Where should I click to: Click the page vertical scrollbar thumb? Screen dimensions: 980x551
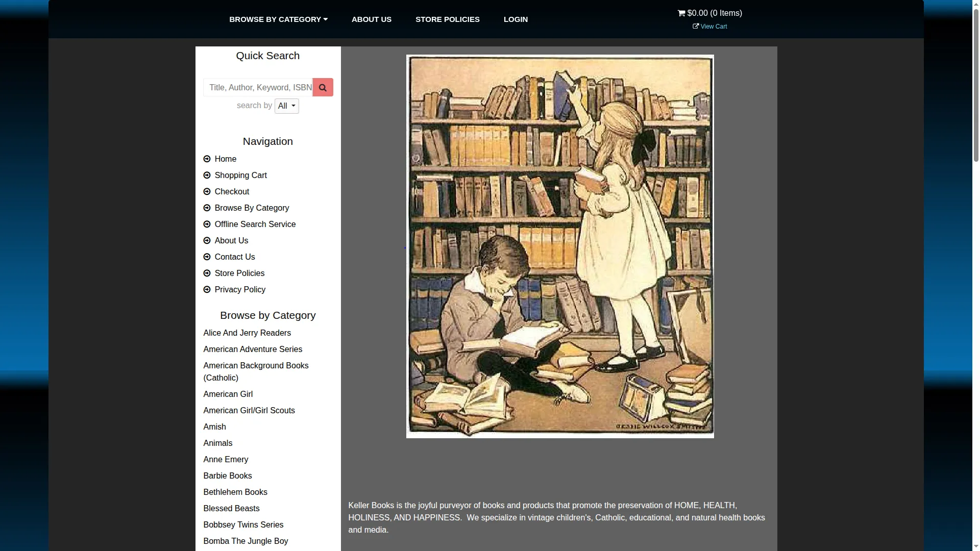click(976, 84)
